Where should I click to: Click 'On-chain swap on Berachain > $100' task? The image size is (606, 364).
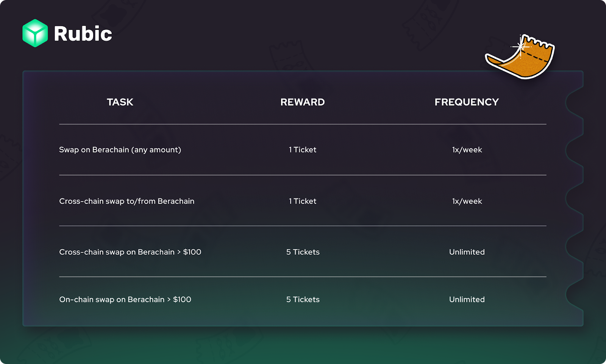(x=125, y=300)
